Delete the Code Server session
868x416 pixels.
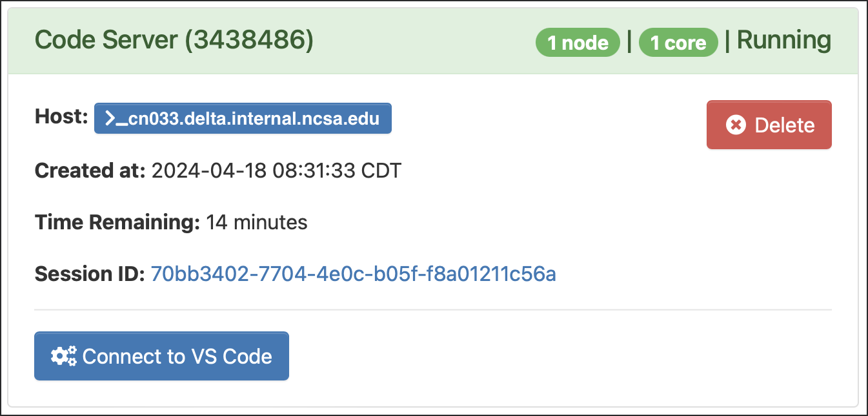769,125
